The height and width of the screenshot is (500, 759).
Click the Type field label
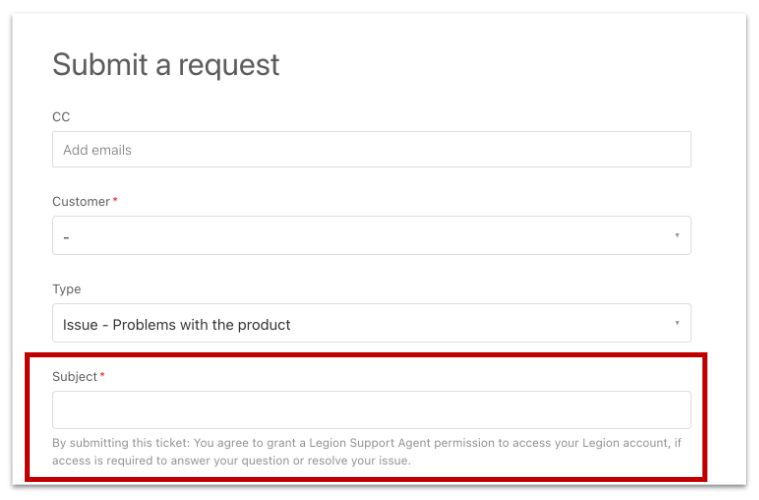67,289
